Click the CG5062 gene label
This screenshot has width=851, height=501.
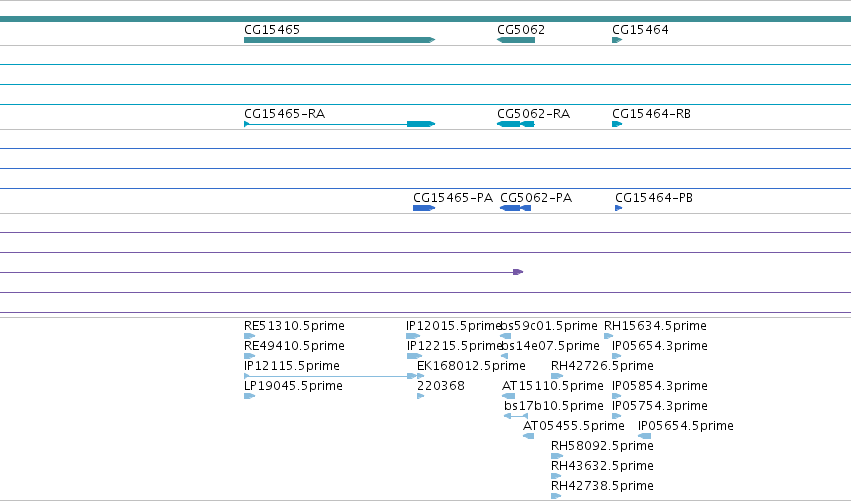[521, 30]
